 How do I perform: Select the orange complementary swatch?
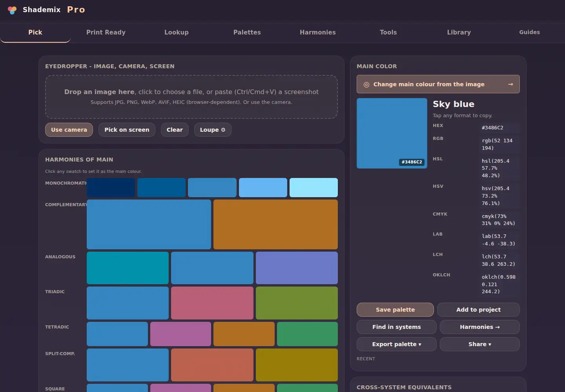point(275,224)
